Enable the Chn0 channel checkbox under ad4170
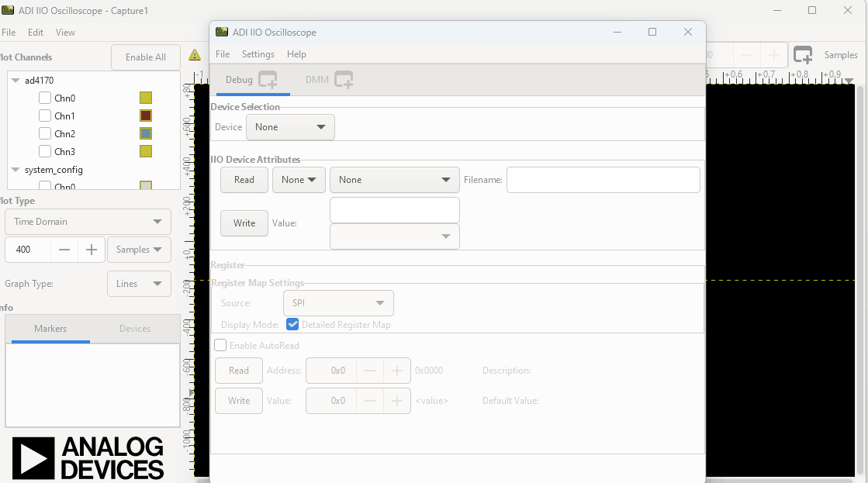Image resolution: width=868 pixels, height=483 pixels. click(45, 98)
